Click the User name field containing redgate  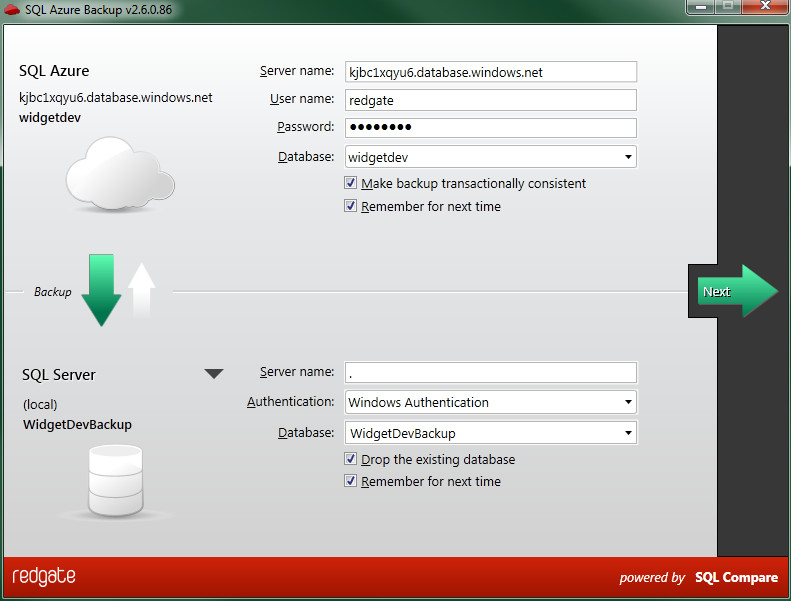click(x=491, y=100)
